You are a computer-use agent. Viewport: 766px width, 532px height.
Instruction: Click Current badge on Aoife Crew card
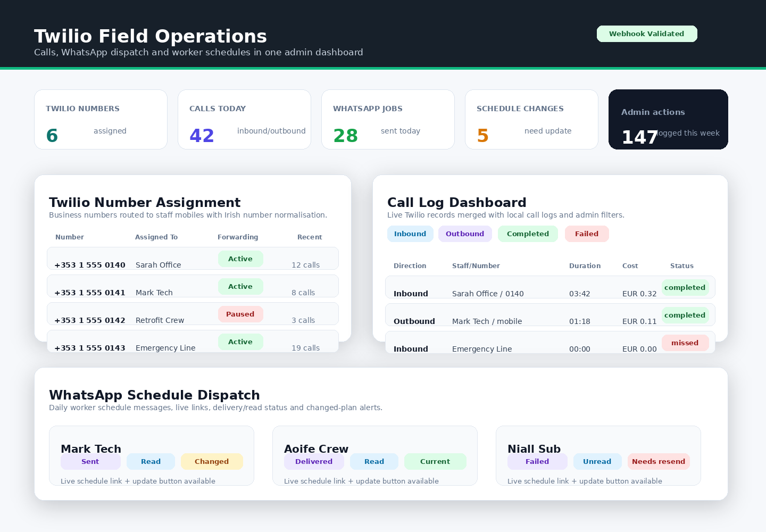tap(435, 461)
